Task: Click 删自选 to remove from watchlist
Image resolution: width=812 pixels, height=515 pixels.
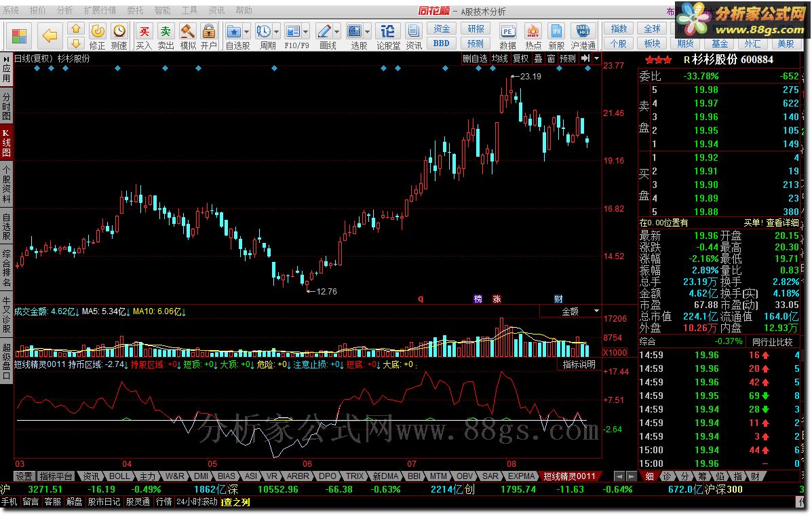Action: (x=475, y=58)
